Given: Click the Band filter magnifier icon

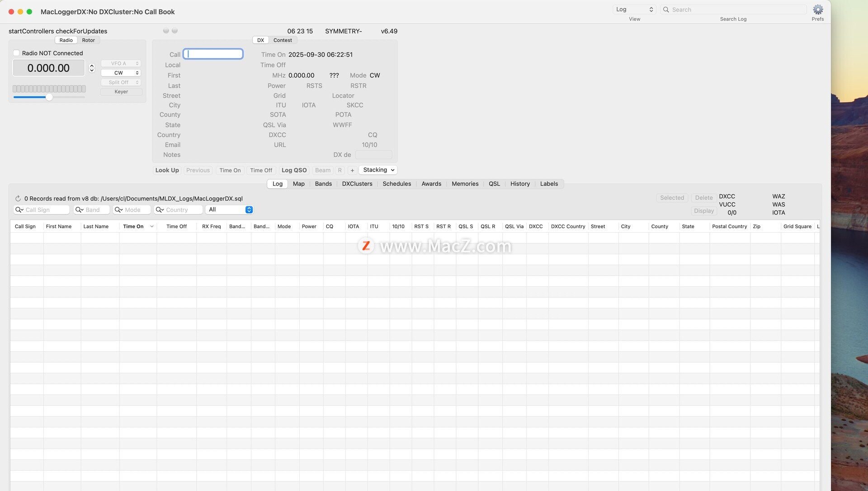Looking at the screenshot, I should pos(79,210).
